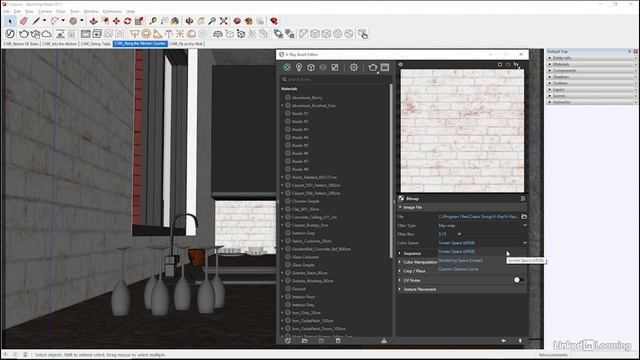Screen dimensions: 640x360
Task: Select the Rotate tool
Action: [127, 21]
